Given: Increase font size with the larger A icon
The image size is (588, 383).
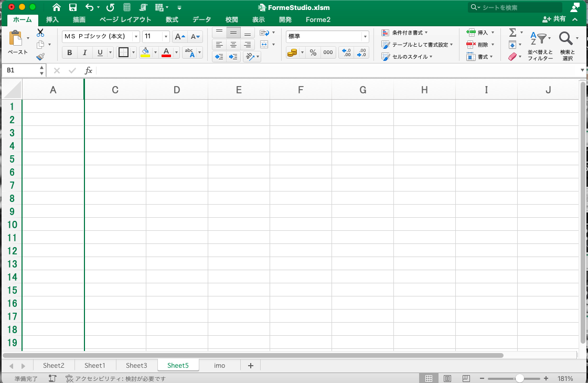Looking at the screenshot, I should [179, 37].
